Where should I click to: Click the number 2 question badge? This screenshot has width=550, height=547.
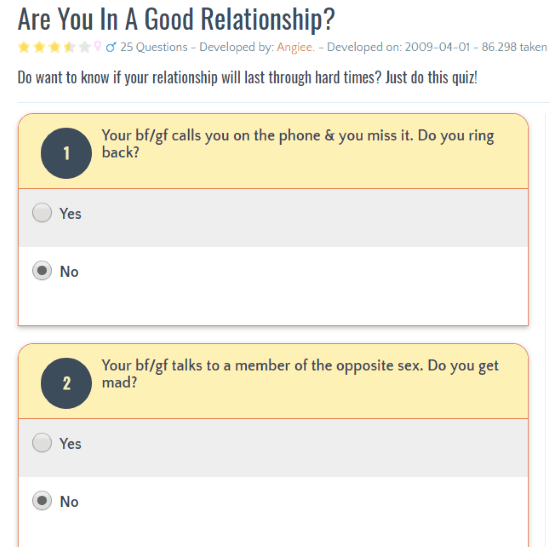point(66,383)
